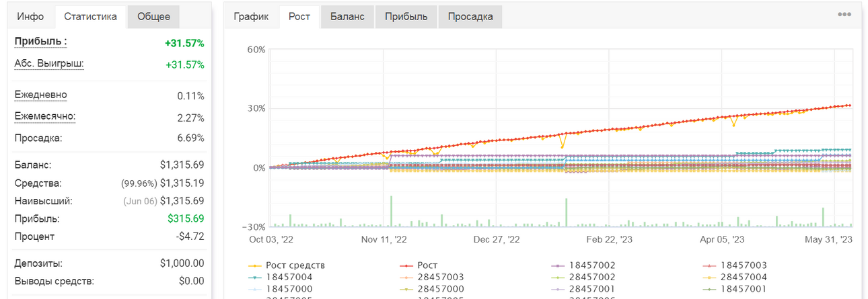Toggle the Рост средств legend series
This screenshot has height=299, width=868.
coord(286,265)
